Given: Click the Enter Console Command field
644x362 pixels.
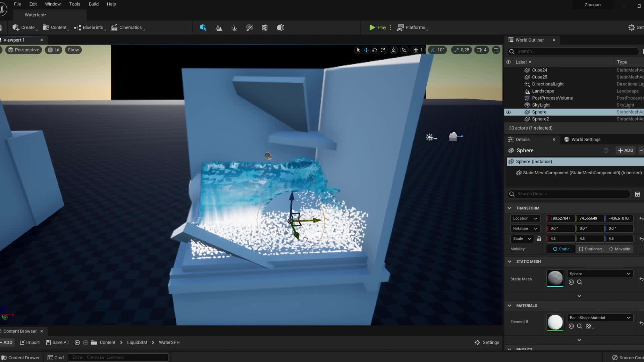Looking at the screenshot, I should (117, 357).
